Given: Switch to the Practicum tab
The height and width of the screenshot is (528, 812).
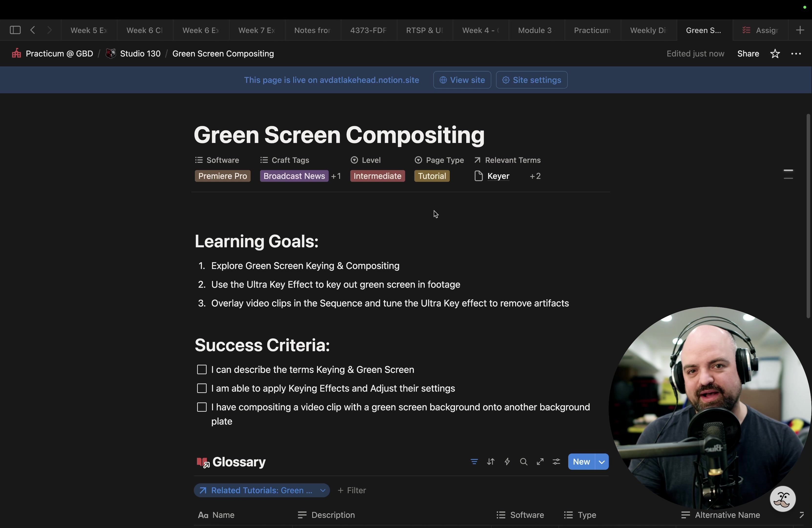Looking at the screenshot, I should click(592, 30).
